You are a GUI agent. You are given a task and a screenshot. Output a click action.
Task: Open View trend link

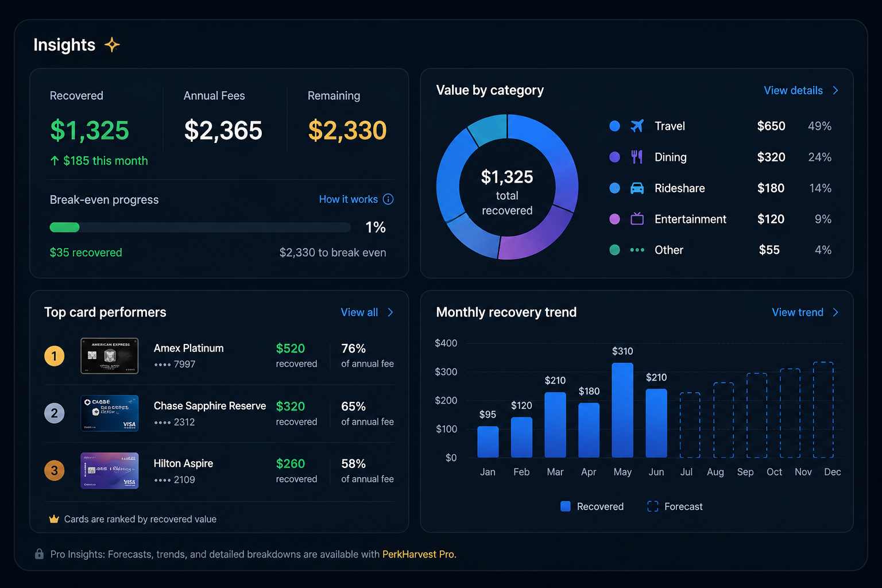798,312
